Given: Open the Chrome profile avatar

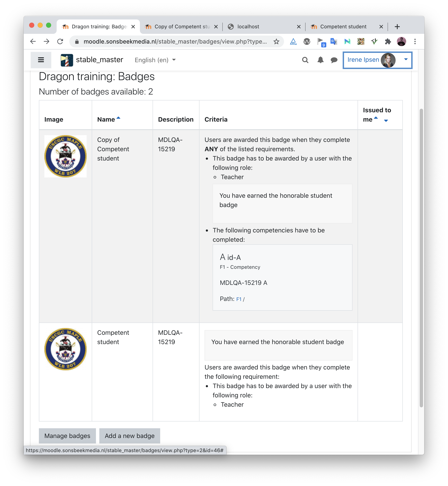Looking at the screenshot, I should point(401,41).
